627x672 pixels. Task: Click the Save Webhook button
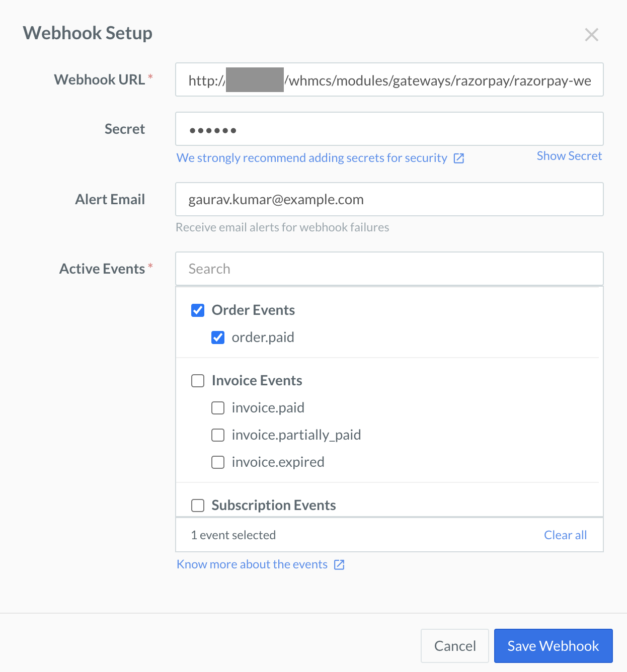(x=553, y=645)
